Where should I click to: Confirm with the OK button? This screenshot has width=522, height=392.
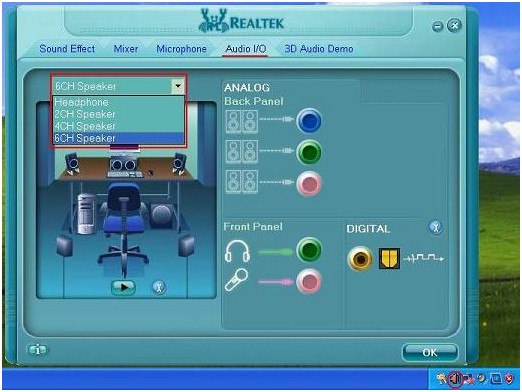pos(430,352)
